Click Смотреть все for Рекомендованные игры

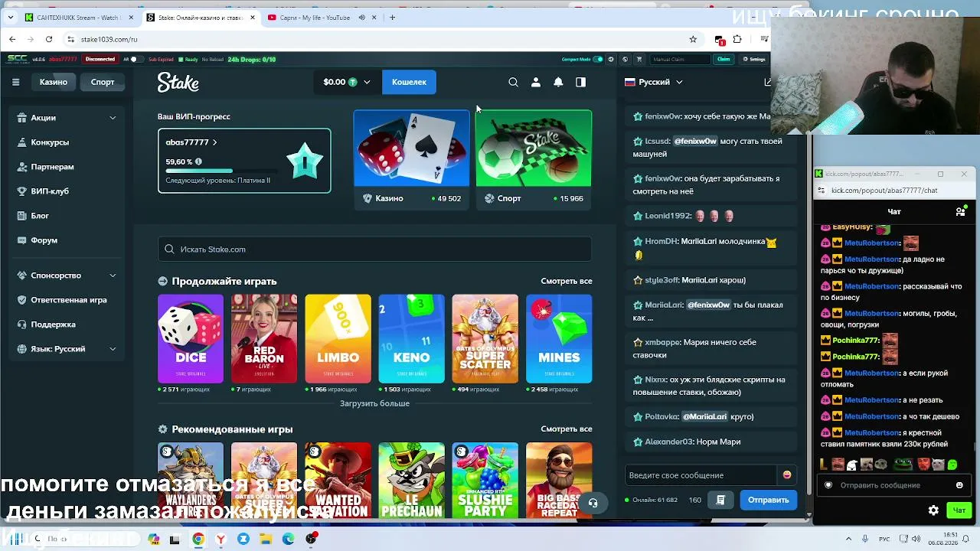point(567,429)
